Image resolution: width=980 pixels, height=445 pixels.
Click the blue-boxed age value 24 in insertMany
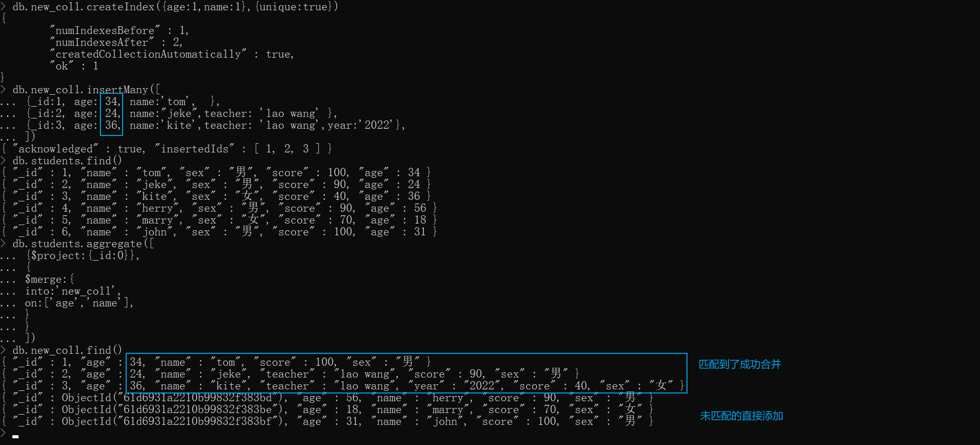click(x=112, y=113)
